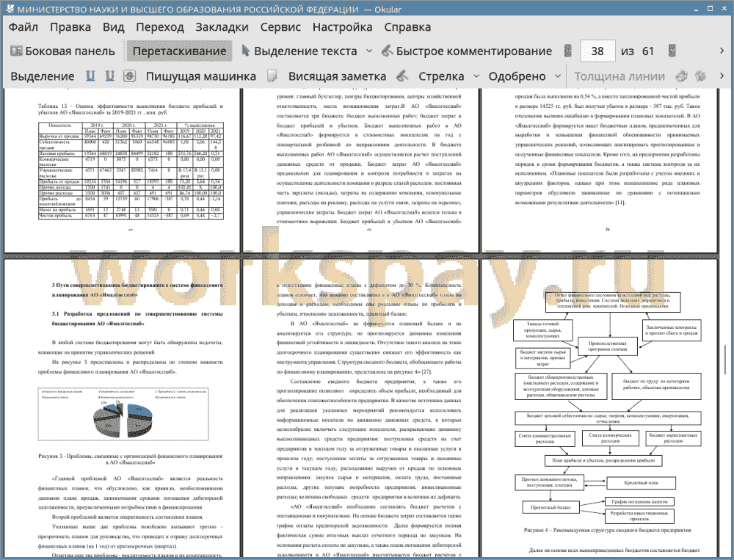Click the flowchart box 'Производственная программа'
The image size is (734, 560).
point(608,346)
